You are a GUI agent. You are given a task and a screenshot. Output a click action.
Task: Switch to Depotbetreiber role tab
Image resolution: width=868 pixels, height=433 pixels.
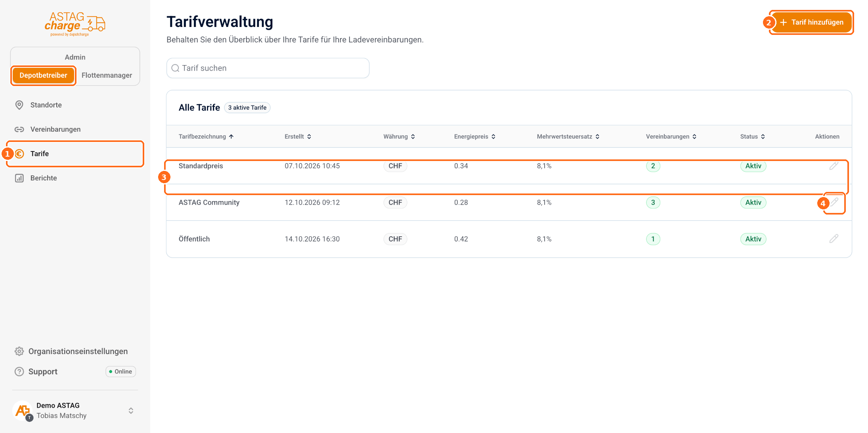pos(43,75)
